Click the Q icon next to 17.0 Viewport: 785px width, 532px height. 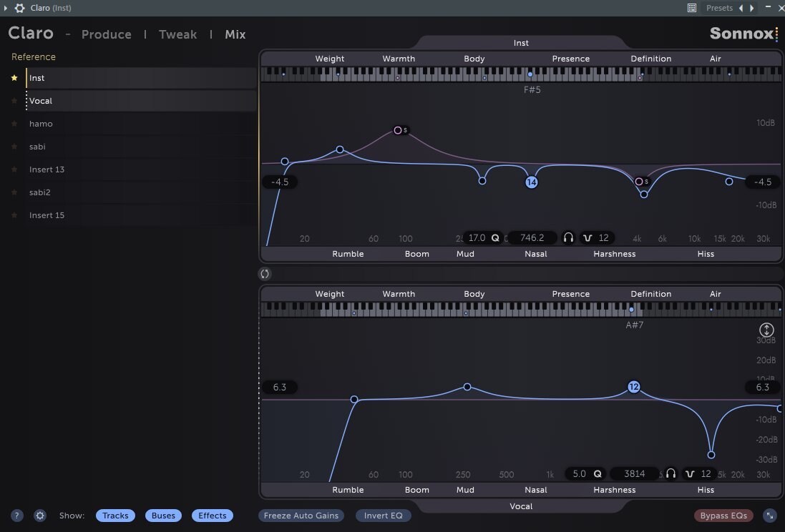click(495, 237)
